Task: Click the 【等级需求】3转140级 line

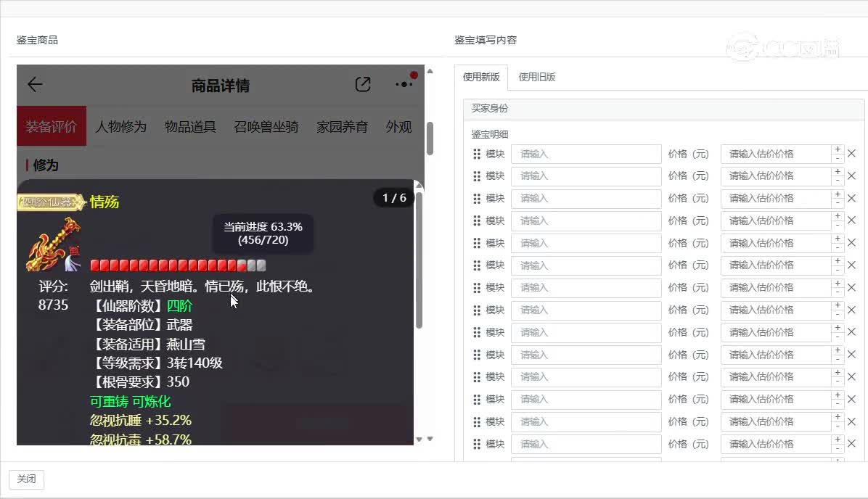Action: click(156, 363)
